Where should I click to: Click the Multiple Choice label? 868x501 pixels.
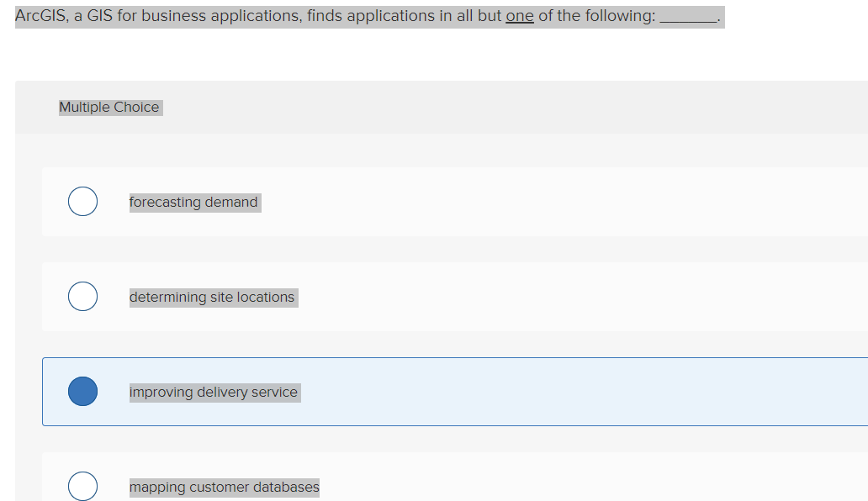pos(109,107)
